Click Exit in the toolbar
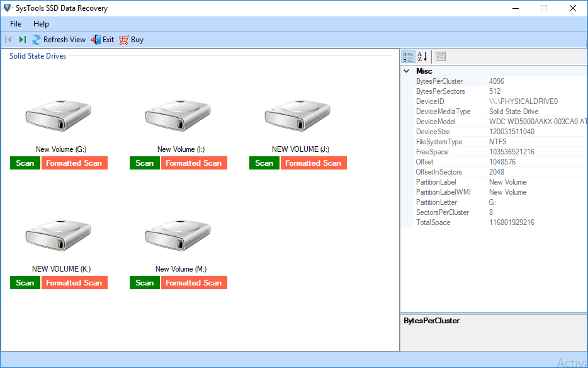The width and height of the screenshot is (588, 368). [103, 40]
